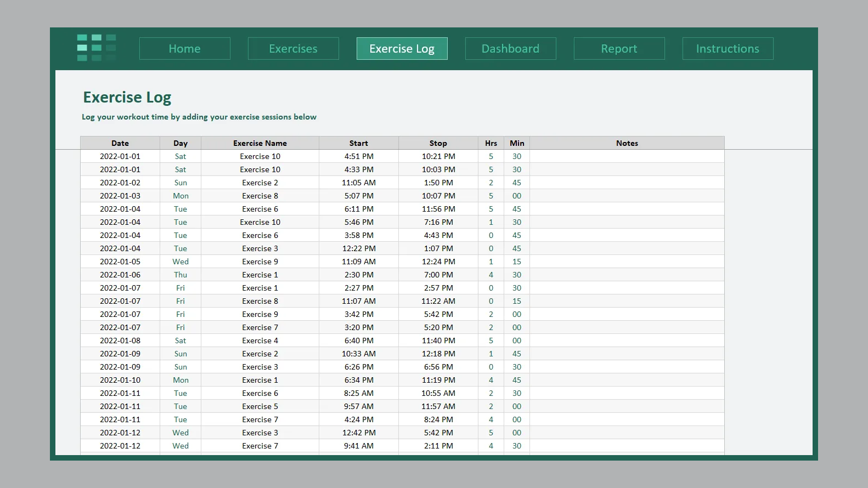Screen dimensions: 868x488
Task: Select the Exercise Name column header
Action: tap(260, 143)
